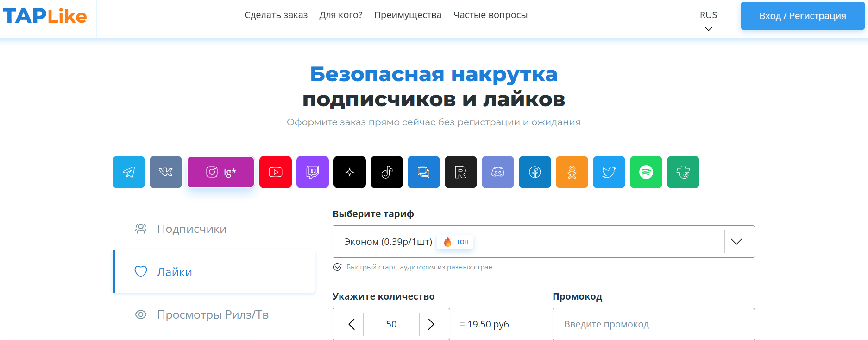Screen dimensions: 868x340
Task: Select the VK social network icon
Action: pyautogui.click(x=166, y=172)
